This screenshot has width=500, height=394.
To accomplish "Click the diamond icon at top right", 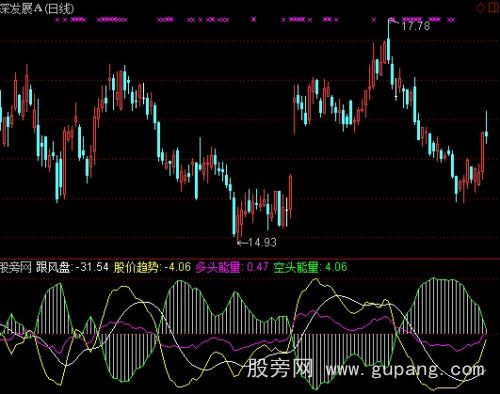I will 480,7.
